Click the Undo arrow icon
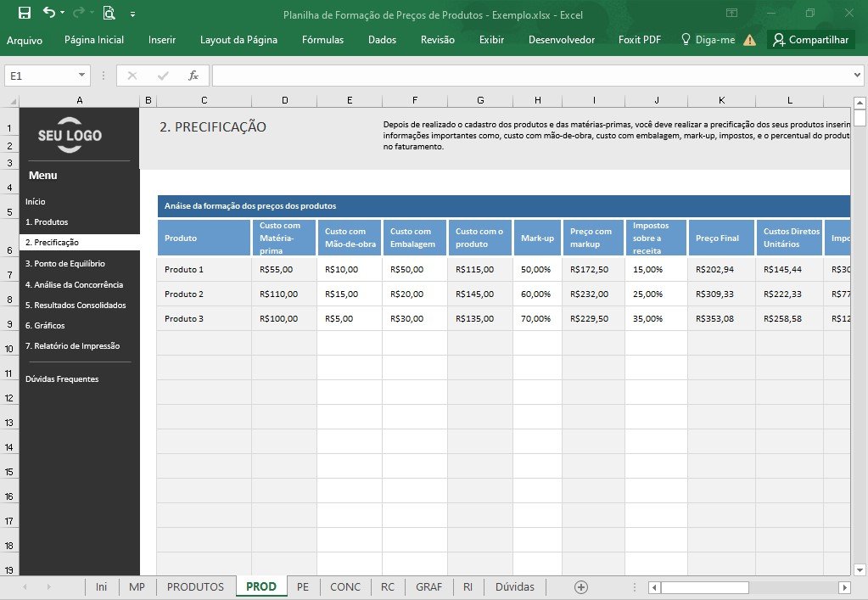This screenshot has width=868, height=600. point(49,12)
